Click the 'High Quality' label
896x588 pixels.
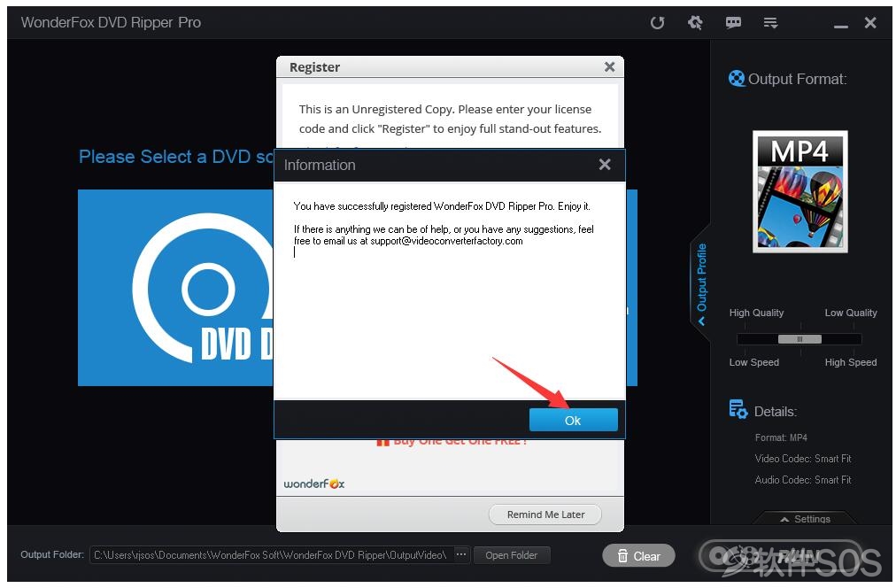[756, 313]
